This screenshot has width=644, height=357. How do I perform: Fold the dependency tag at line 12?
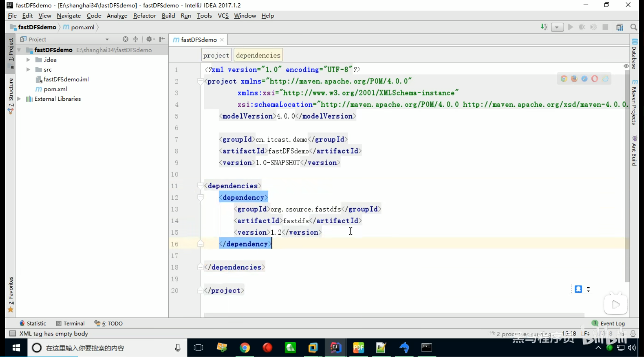pyautogui.click(x=200, y=198)
